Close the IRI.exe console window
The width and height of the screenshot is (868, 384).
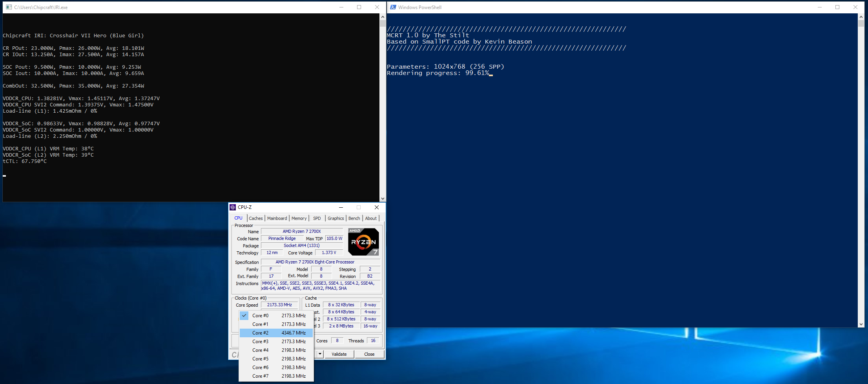point(377,7)
